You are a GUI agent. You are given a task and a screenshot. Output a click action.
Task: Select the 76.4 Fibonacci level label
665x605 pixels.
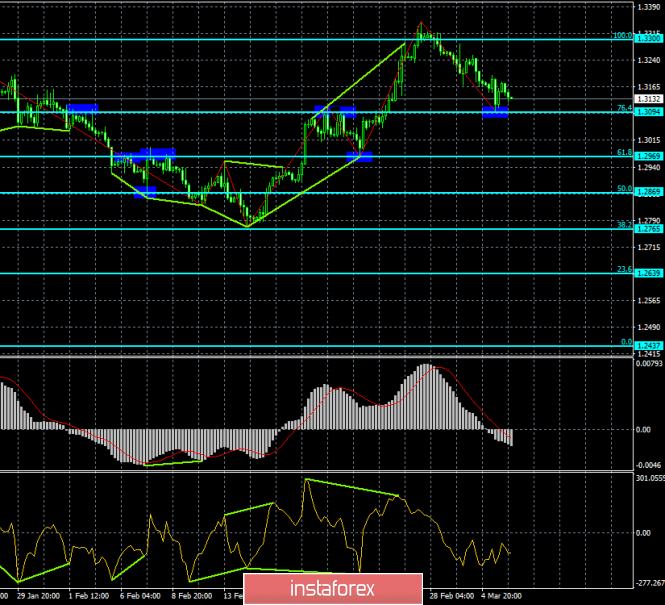point(624,109)
